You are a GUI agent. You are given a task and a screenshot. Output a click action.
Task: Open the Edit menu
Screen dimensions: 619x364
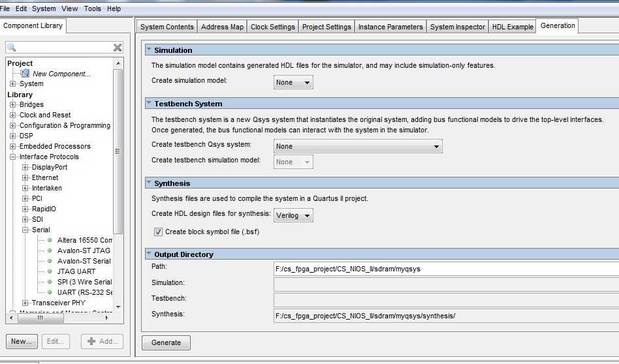pyautogui.click(x=22, y=8)
